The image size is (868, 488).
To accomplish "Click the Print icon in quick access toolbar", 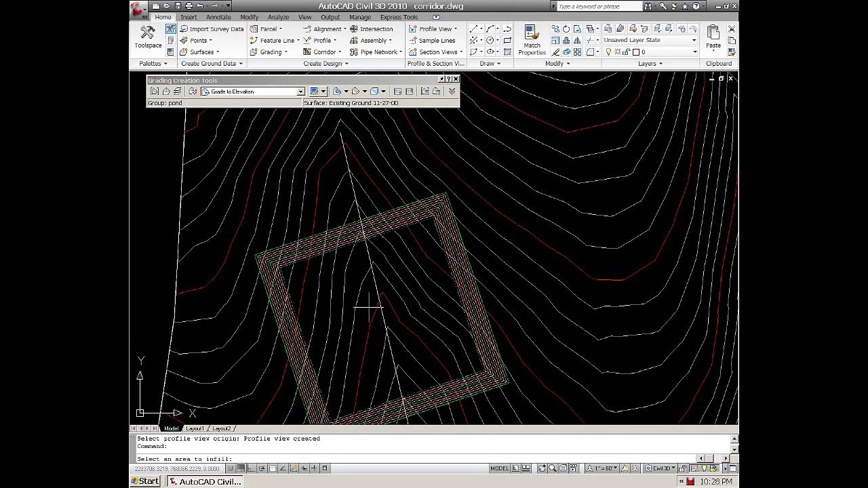I will pos(189,5).
